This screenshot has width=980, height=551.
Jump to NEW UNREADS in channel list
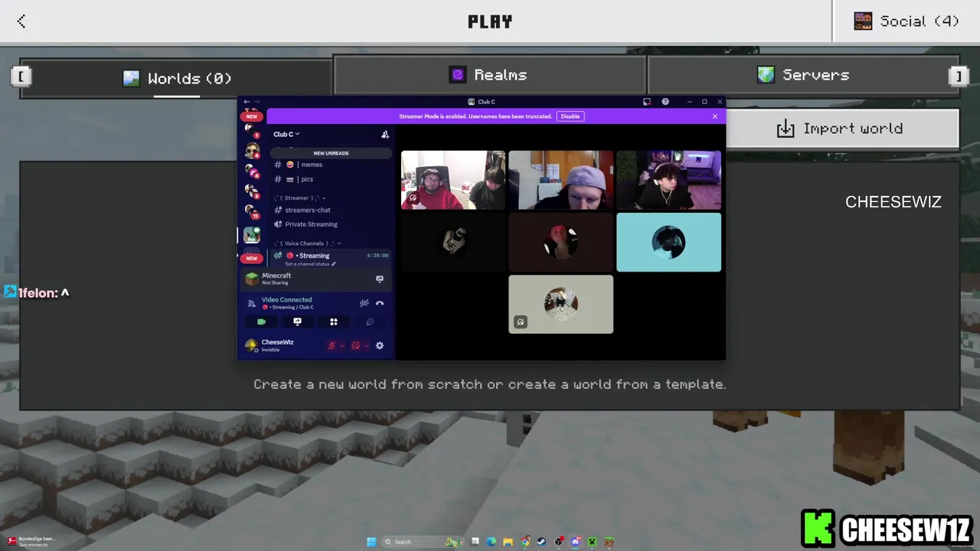pyautogui.click(x=331, y=153)
